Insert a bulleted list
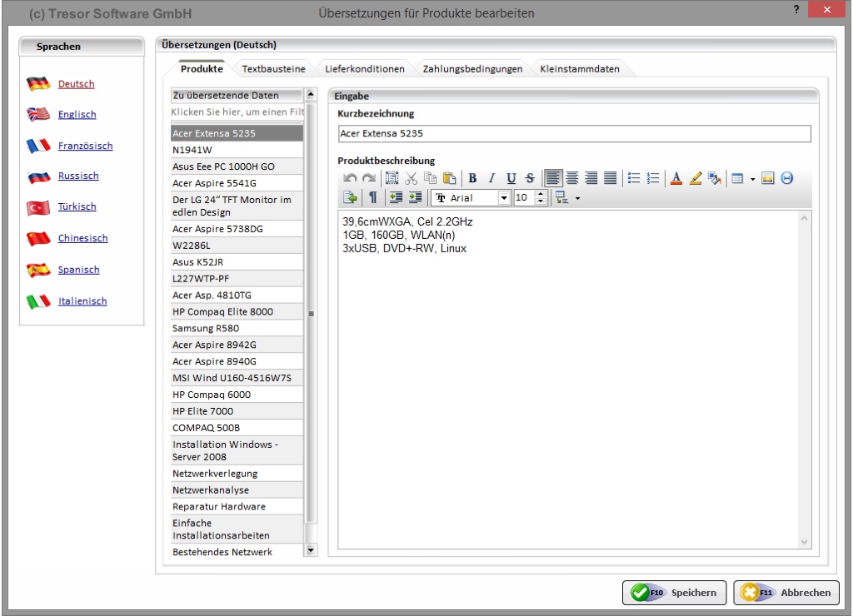Image resolution: width=853 pixels, height=616 pixels. pos(633,177)
